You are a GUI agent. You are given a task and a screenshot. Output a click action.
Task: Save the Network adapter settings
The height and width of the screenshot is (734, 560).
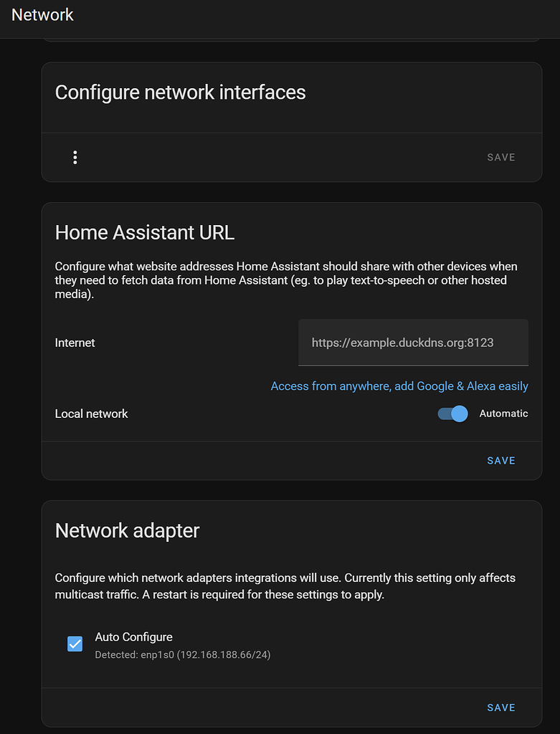click(500, 707)
